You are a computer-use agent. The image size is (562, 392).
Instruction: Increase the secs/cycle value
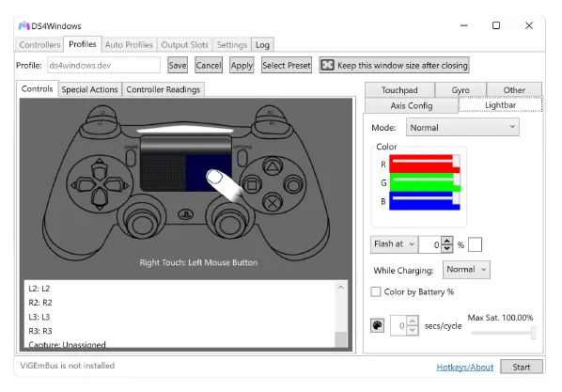tap(413, 321)
